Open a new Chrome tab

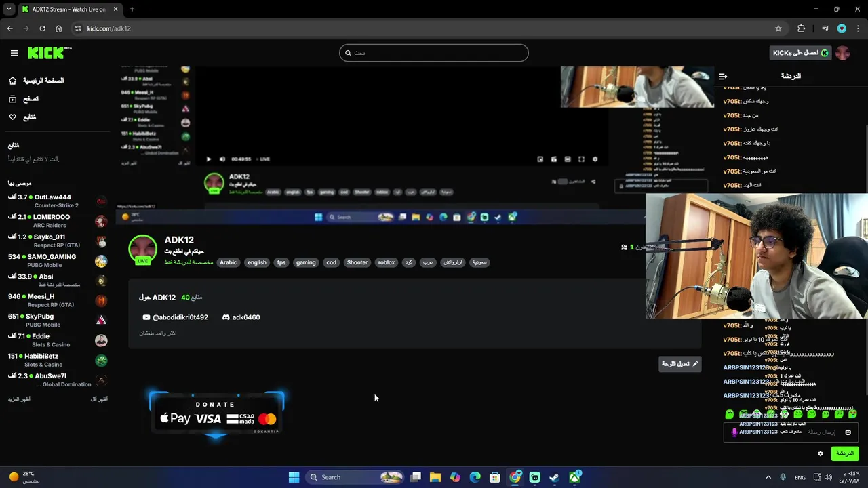click(x=132, y=9)
